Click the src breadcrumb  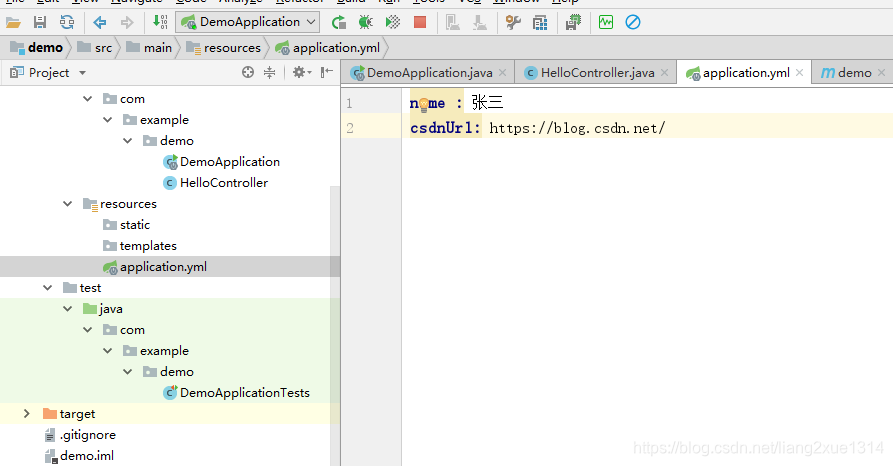coord(95,48)
